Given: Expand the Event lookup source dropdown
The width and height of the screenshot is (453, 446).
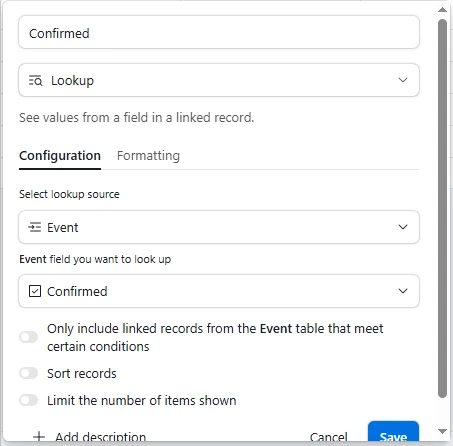Looking at the screenshot, I should [x=219, y=227].
